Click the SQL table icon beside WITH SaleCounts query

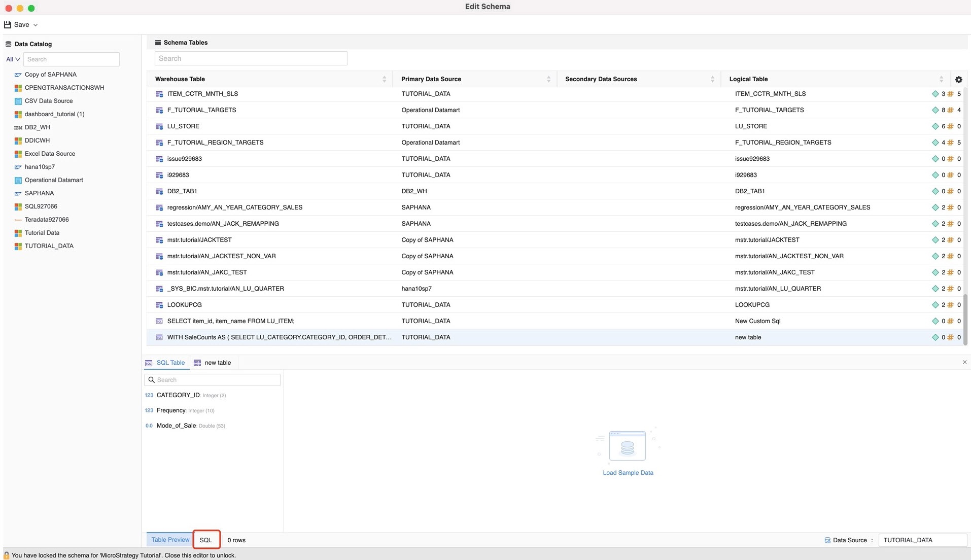pos(159,337)
